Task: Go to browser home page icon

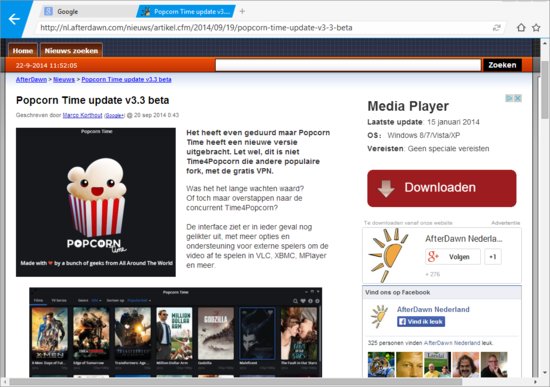Action: tap(521, 28)
